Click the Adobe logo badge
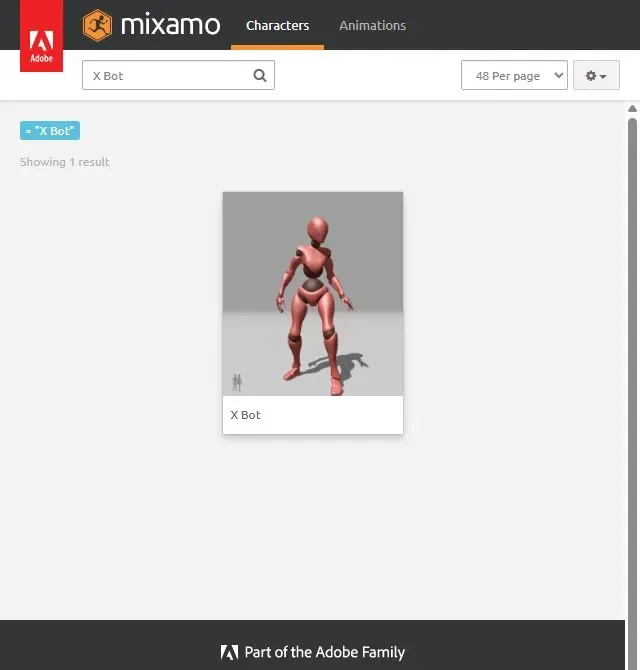640x670 pixels. pos(41,36)
